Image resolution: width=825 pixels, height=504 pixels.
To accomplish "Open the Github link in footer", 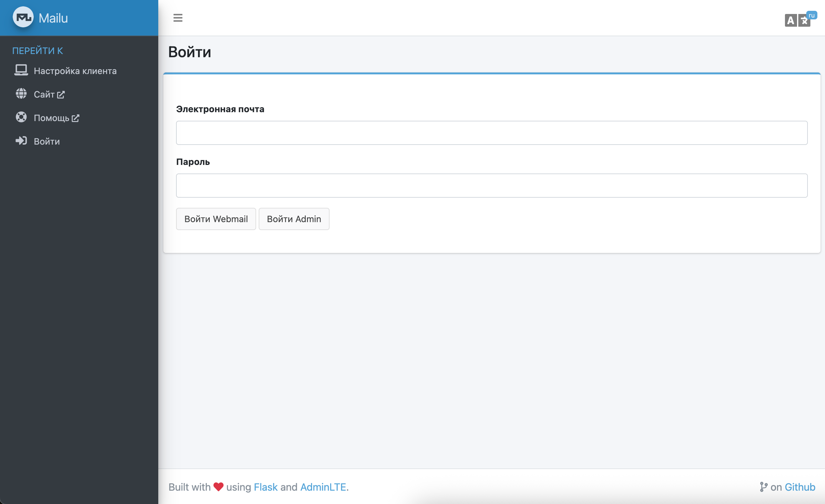I will tap(800, 487).
